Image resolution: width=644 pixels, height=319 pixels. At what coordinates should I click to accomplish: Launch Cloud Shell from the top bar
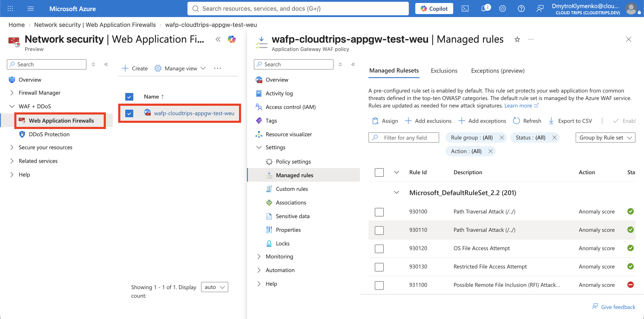coord(465,9)
